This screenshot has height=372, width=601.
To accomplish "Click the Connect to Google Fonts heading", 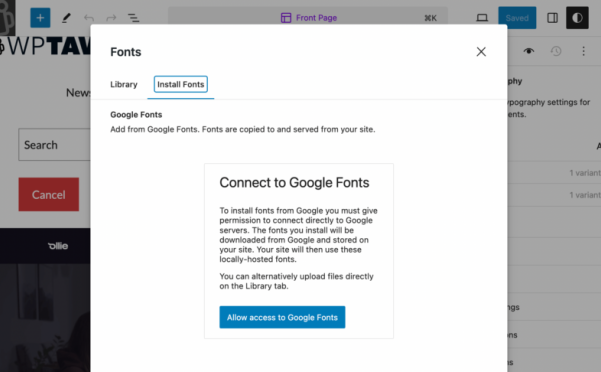I will [294, 183].
